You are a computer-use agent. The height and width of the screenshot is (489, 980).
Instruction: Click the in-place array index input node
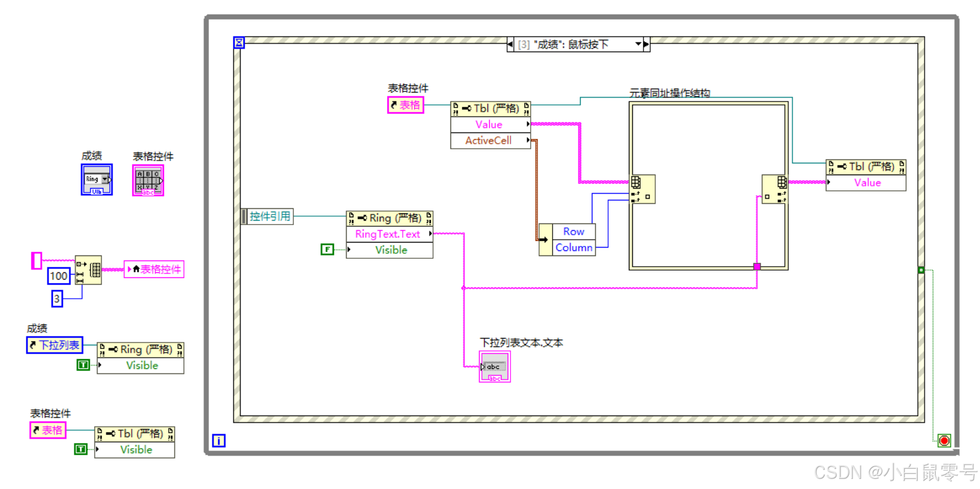[642, 189]
